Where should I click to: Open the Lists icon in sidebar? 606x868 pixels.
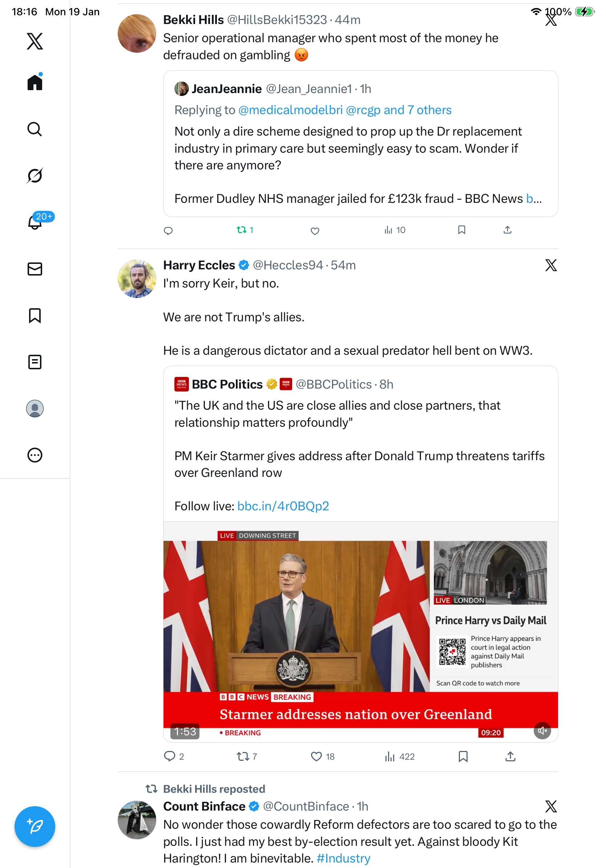tap(35, 362)
